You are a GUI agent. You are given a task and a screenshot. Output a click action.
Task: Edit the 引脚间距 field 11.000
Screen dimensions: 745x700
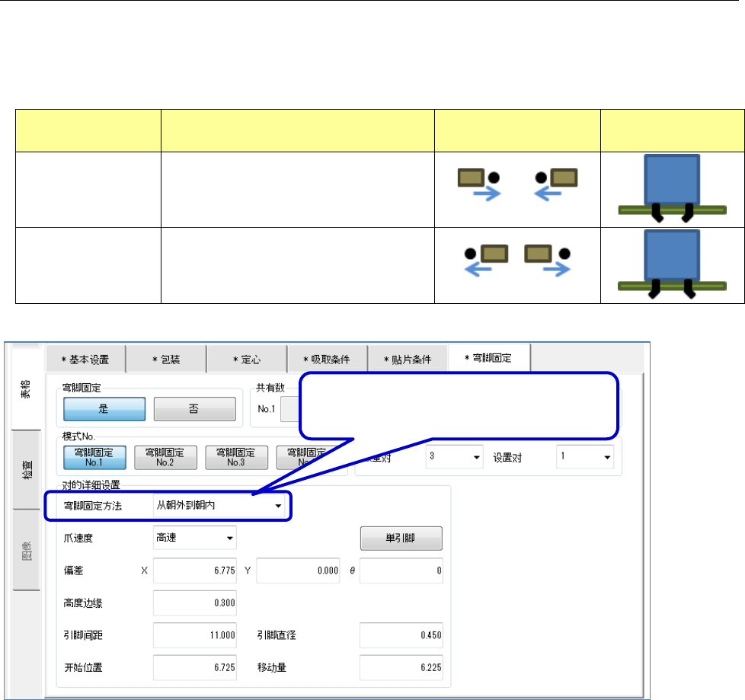195,635
